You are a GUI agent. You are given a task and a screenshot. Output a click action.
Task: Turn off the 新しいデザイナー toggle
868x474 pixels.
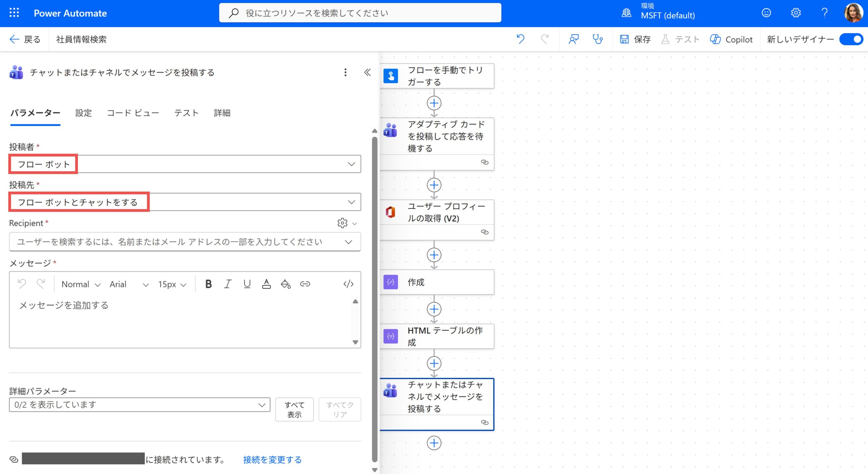tap(851, 39)
